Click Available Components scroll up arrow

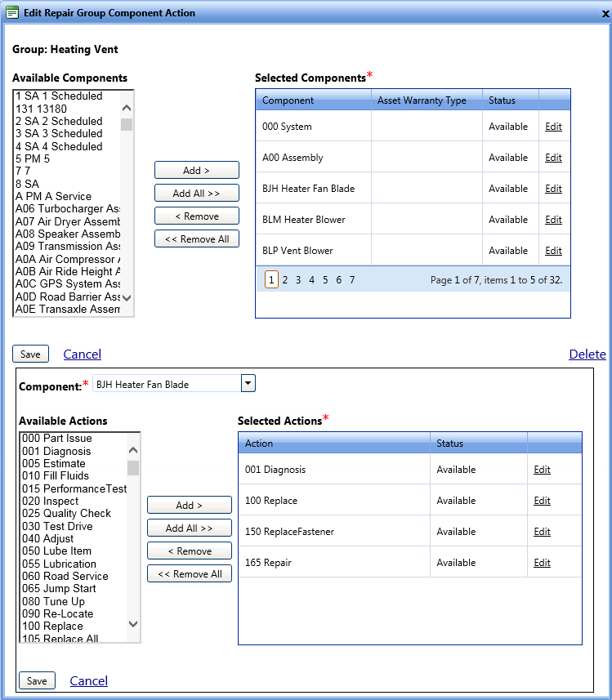[x=127, y=108]
